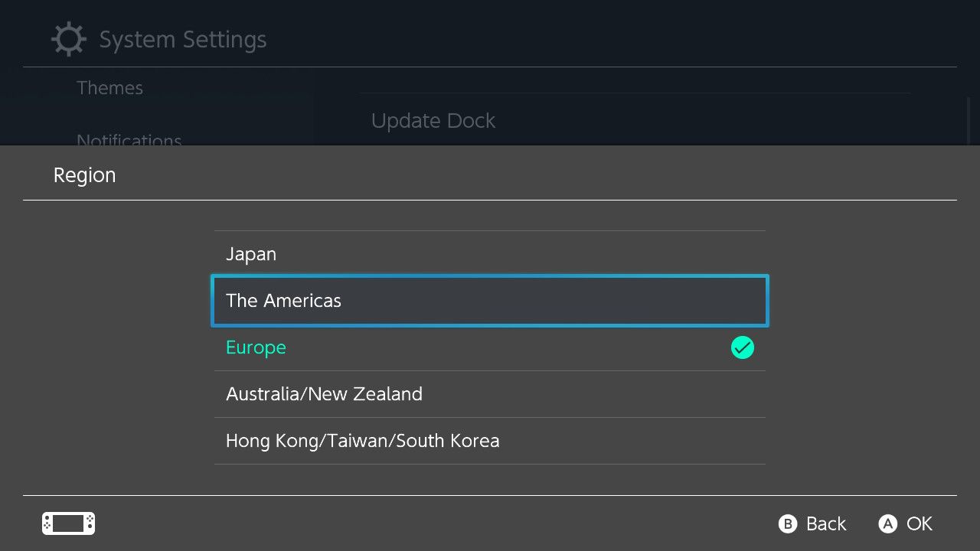The height and width of the screenshot is (551, 980).
Task: Click the B button icon
Action: [x=788, y=523]
